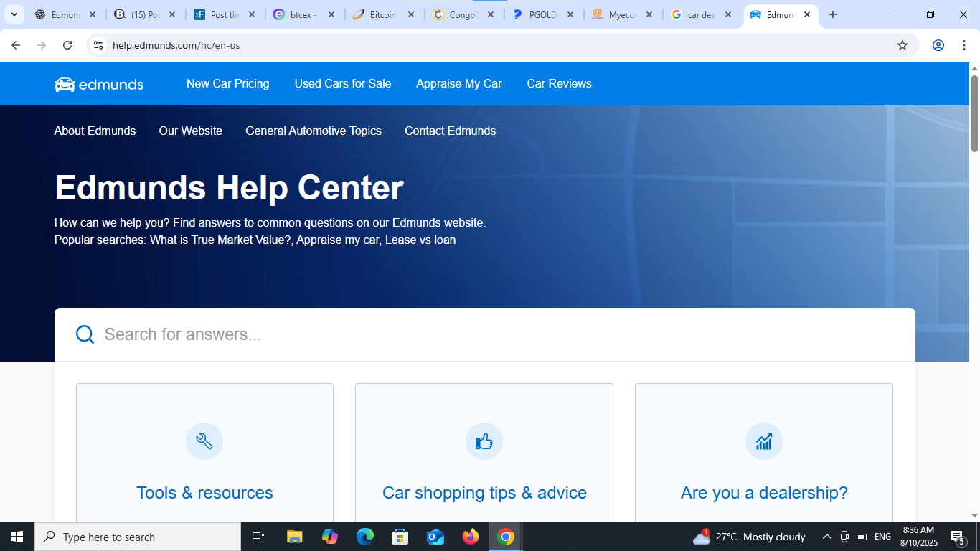
Task: Open Microsoft Store from taskbar
Action: pos(400,537)
